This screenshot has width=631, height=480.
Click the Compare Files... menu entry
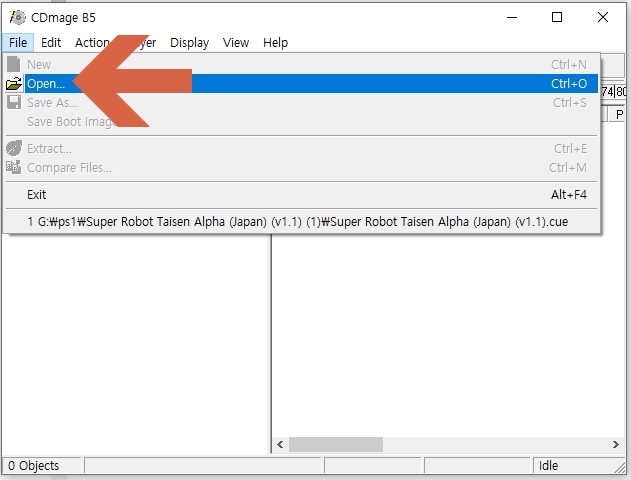(x=302, y=168)
